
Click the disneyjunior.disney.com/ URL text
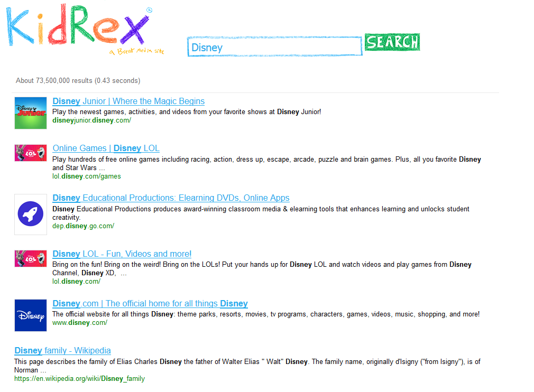click(x=91, y=120)
